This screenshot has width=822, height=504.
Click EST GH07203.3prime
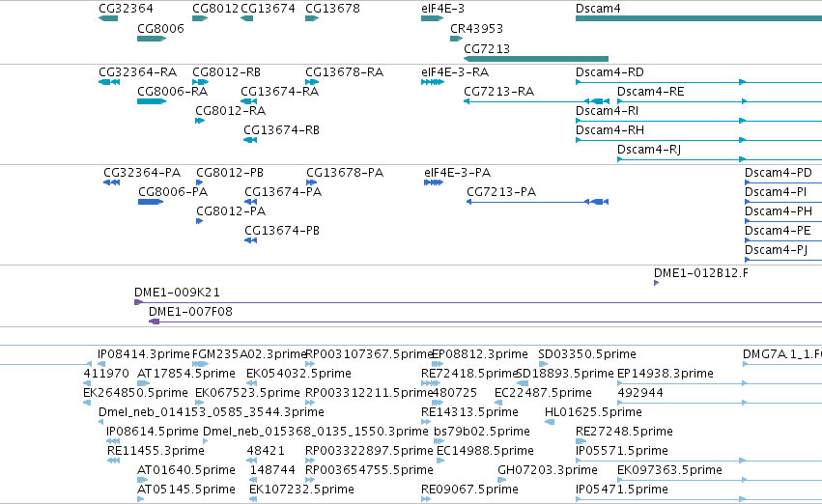[548, 470]
